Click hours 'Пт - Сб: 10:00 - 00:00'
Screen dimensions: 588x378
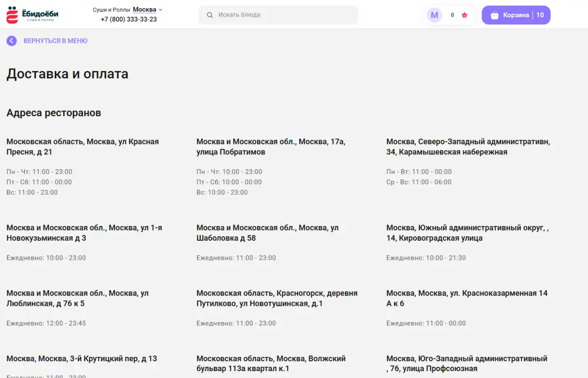[x=229, y=182]
